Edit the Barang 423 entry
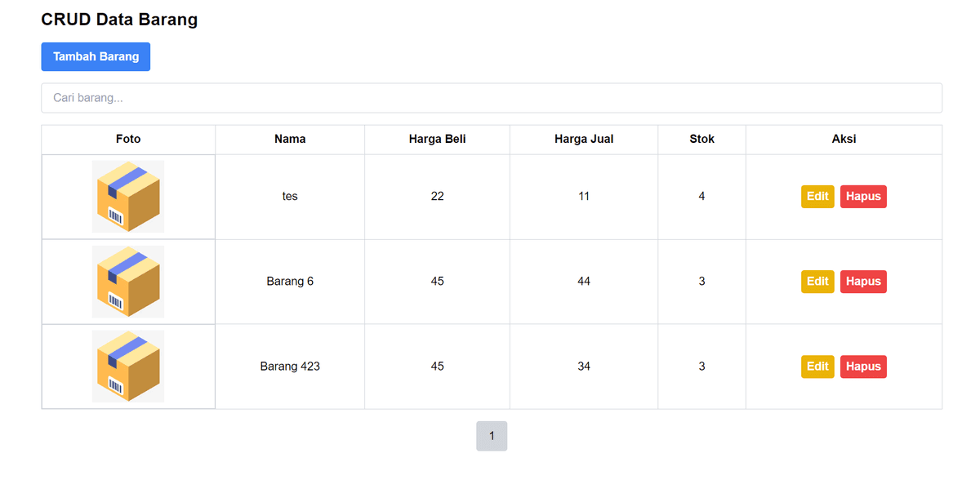 (x=817, y=367)
